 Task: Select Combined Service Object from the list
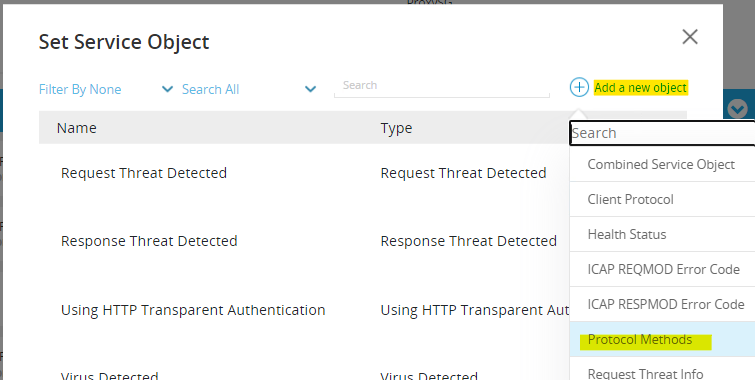(662, 164)
